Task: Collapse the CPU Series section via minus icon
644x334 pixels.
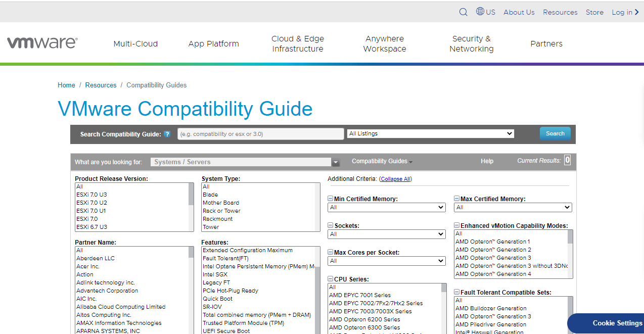Action: point(330,278)
